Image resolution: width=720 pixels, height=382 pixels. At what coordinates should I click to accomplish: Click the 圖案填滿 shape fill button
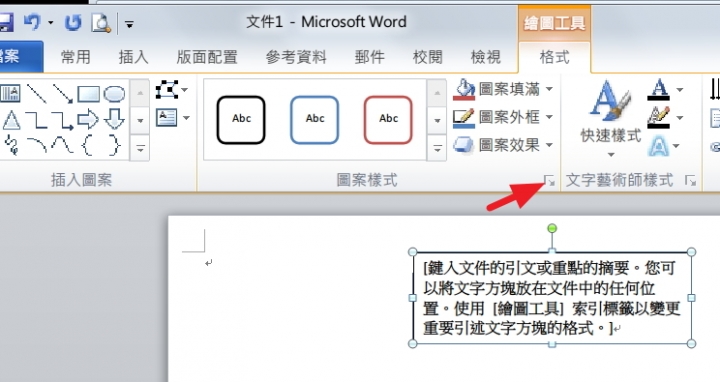[x=497, y=89]
